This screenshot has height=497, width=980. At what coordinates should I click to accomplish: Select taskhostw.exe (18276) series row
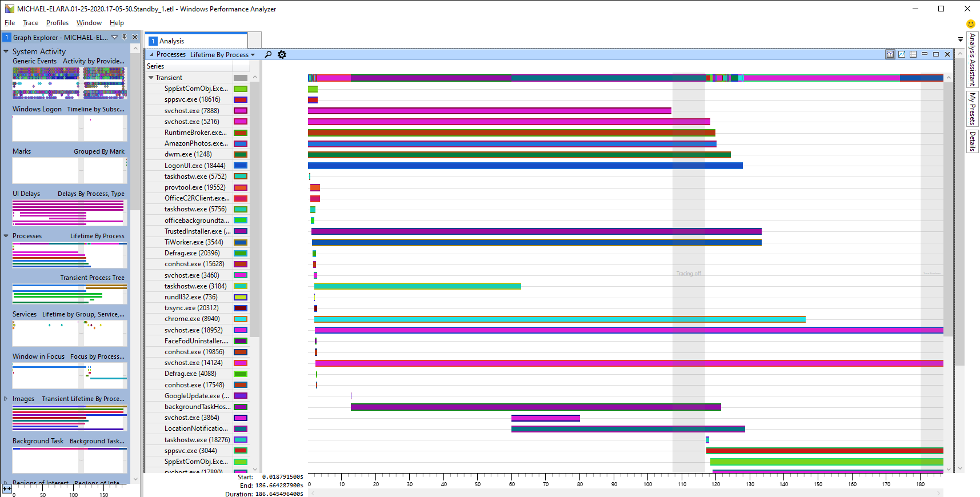coord(197,440)
